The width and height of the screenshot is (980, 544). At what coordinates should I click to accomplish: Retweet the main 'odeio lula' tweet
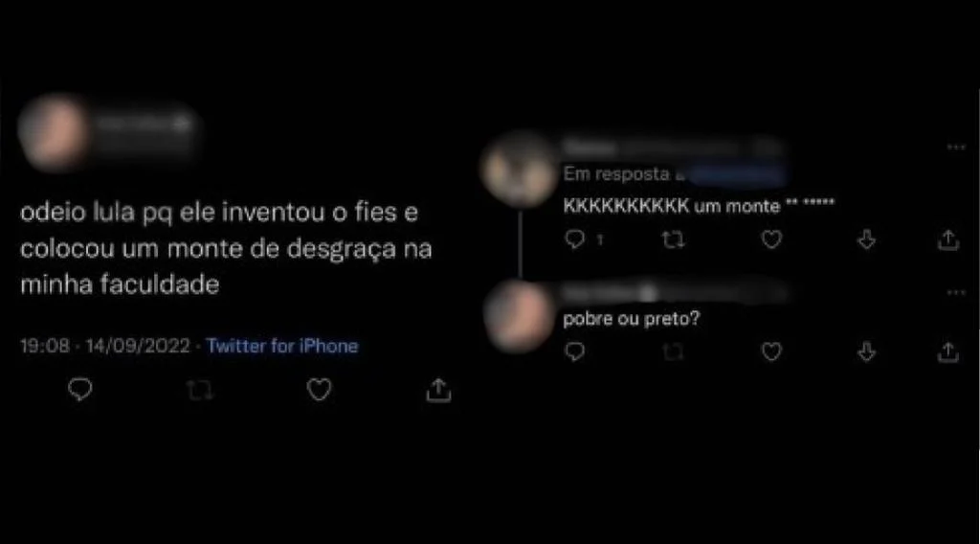[x=199, y=390]
